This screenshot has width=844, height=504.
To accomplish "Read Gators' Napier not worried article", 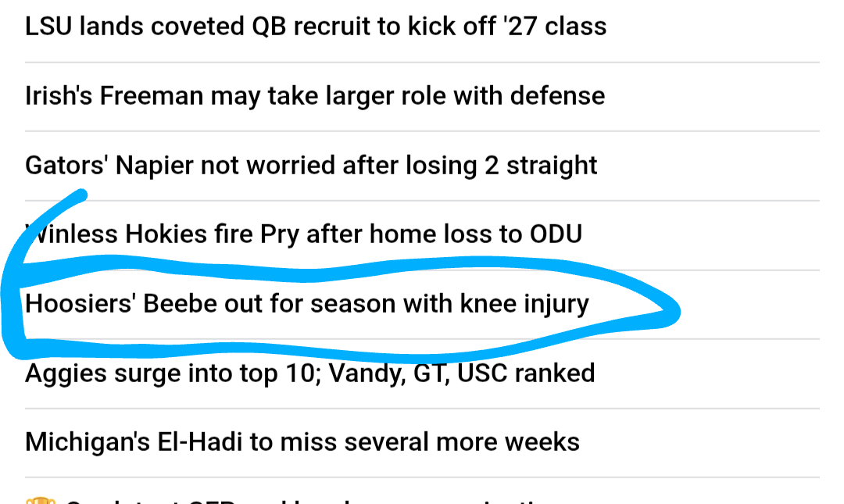I will coord(311,166).
